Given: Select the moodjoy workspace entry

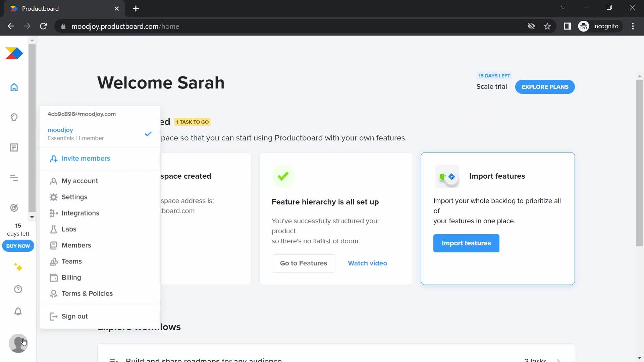Looking at the screenshot, I should 100,134.
